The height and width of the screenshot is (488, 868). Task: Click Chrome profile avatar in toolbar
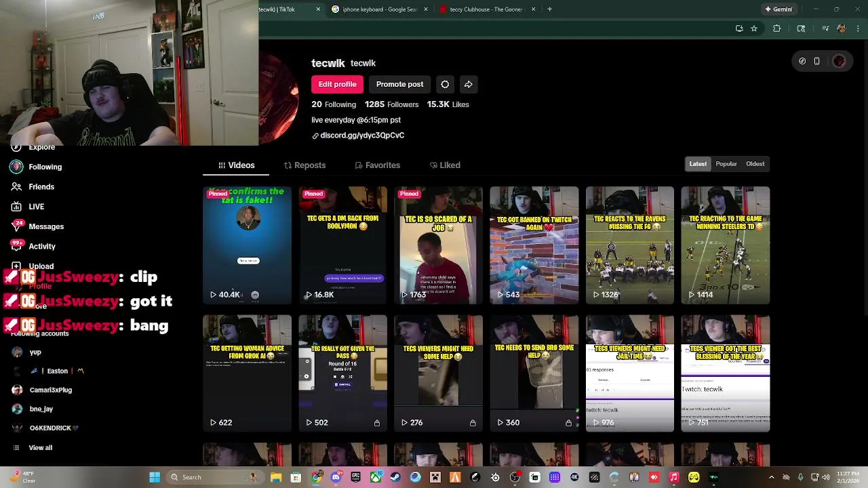click(842, 28)
